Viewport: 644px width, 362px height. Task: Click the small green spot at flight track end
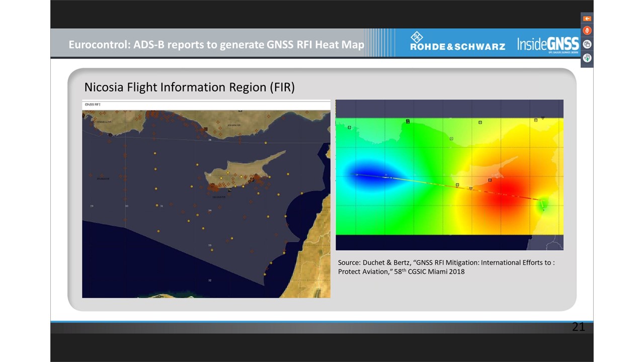(543, 205)
